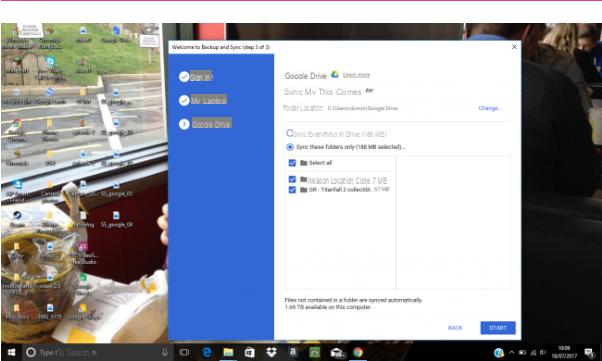Click the START button in the dialog
Image resolution: width=602 pixels, height=361 pixels.
(x=498, y=328)
